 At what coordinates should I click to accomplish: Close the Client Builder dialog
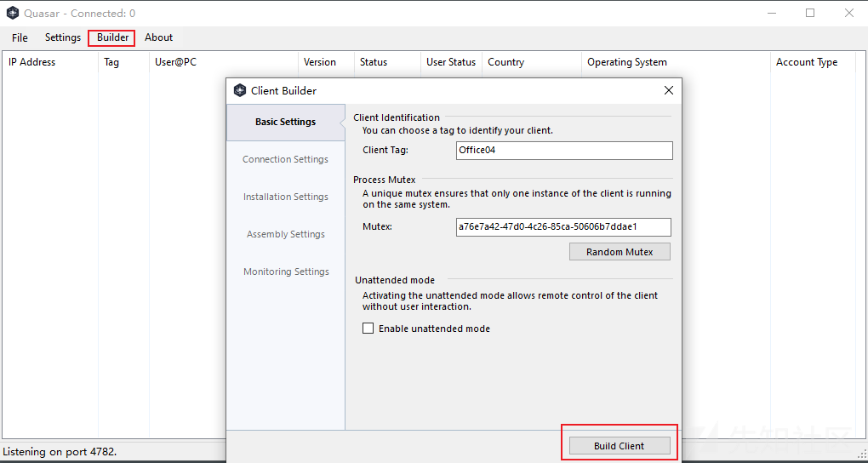[669, 90]
